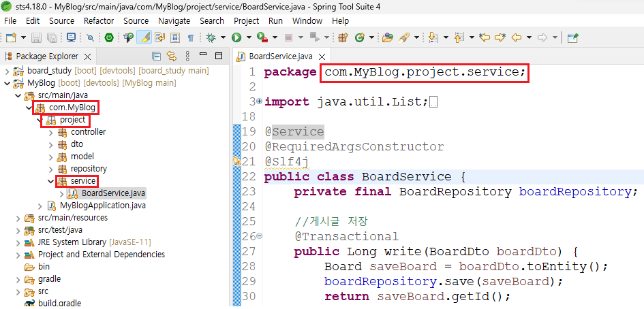Viewport: 644px width, 309px height.
Task: Open the External Tools dropdown arrow
Action: pyautogui.click(x=275, y=37)
